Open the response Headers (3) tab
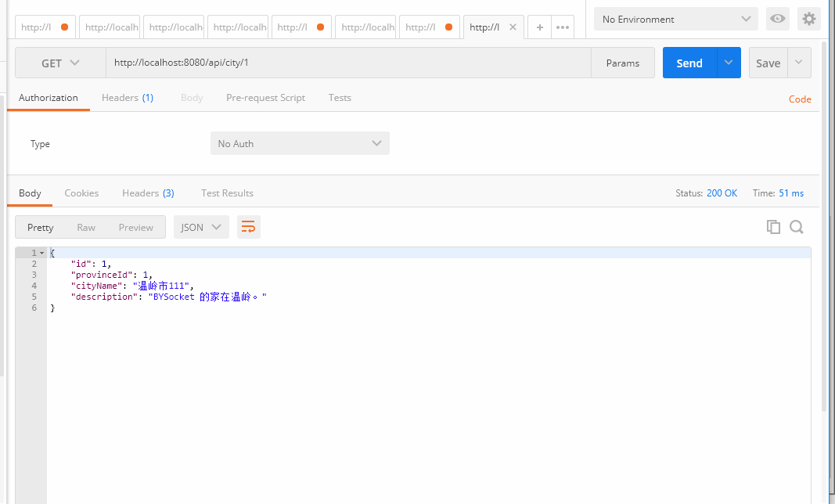The image size is (835, 504). (148, 193)
